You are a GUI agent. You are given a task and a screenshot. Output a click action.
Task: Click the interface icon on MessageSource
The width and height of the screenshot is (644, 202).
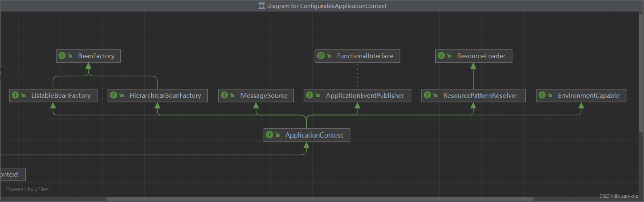click(224, 95)
